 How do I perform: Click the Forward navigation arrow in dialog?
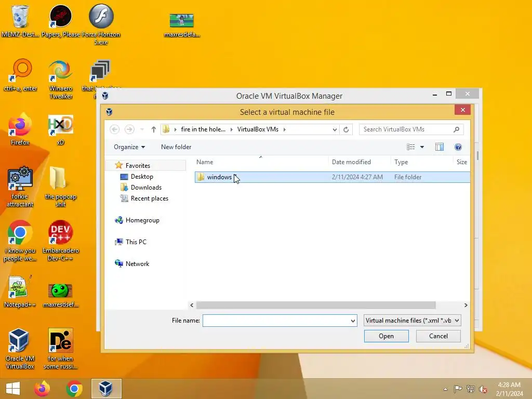tap(129, 129)
